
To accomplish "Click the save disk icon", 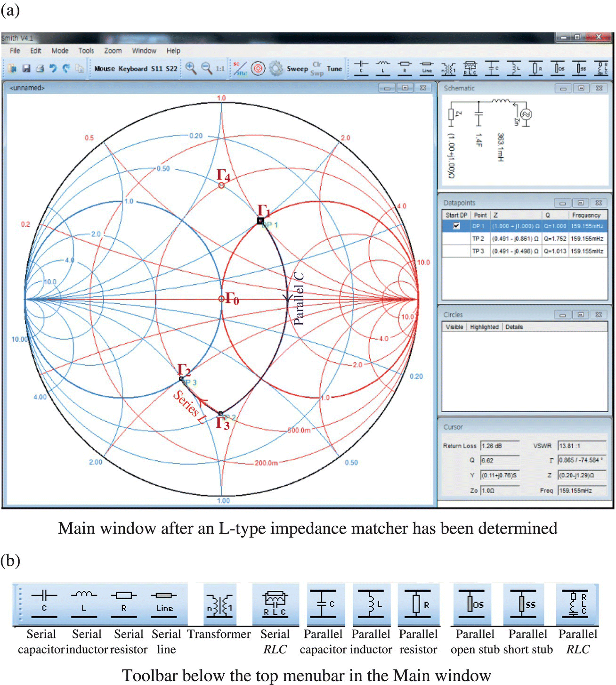I will point(26,69).
